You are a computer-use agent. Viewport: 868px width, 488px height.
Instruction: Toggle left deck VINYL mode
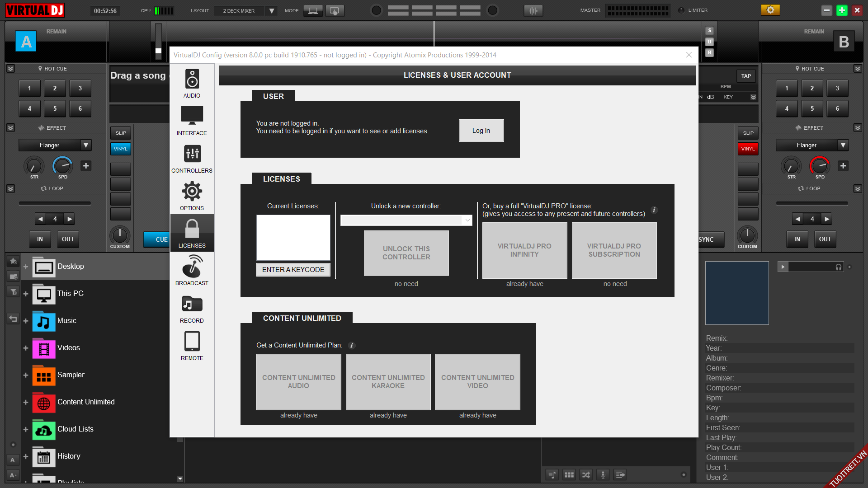coord(120,149)
